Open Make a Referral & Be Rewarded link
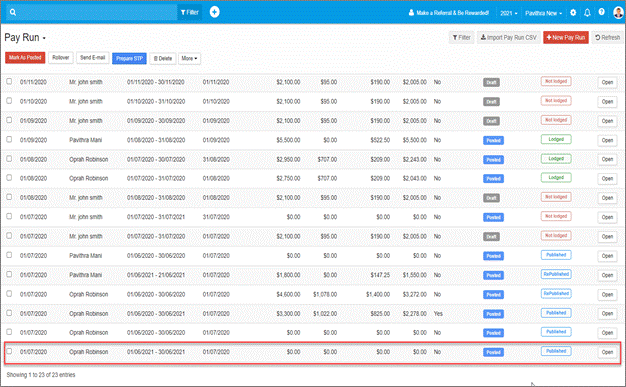 pos(448,13)
